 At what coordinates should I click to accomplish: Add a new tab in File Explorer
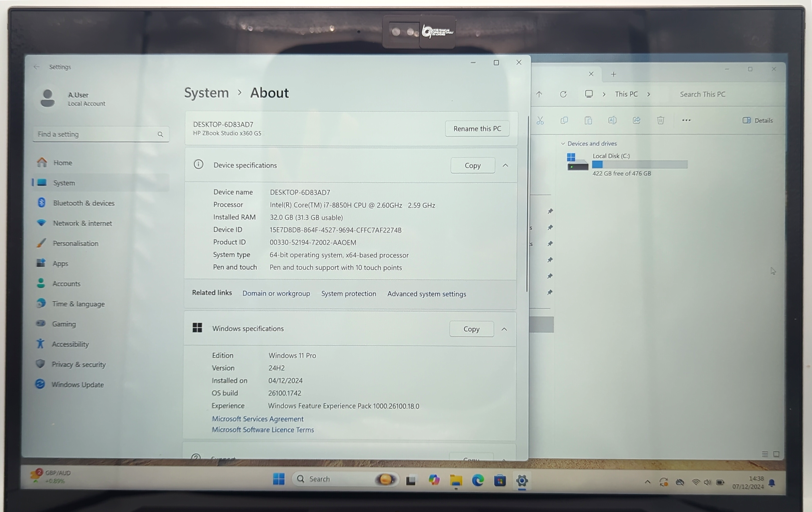(613, 74)
